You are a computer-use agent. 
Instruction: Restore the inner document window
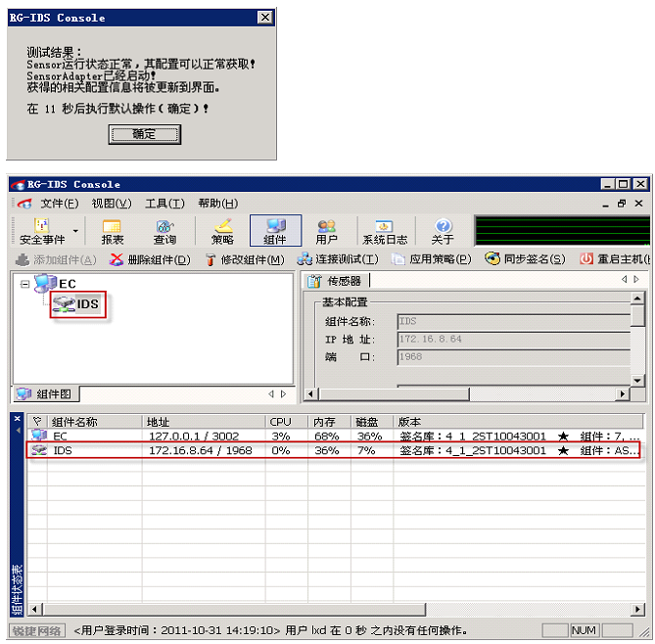[x=622, y=204]
